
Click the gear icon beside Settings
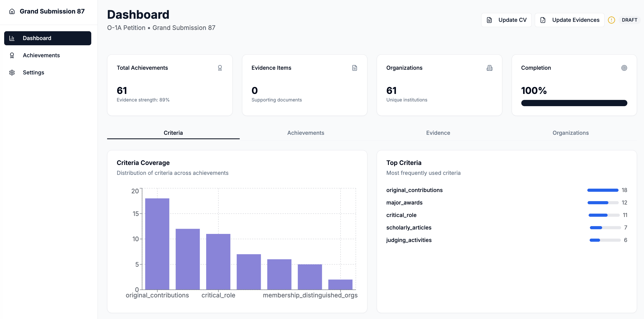[12, 73]
